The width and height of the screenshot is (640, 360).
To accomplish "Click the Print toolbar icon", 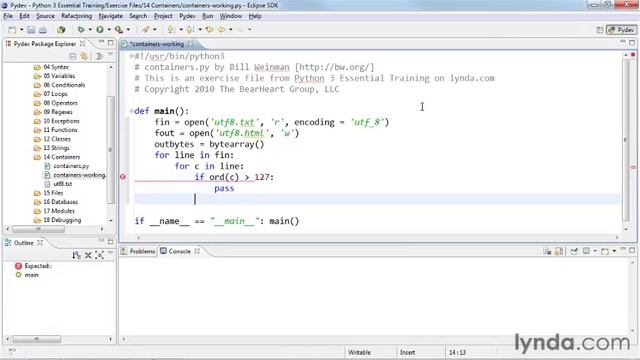I will [42, 30].
